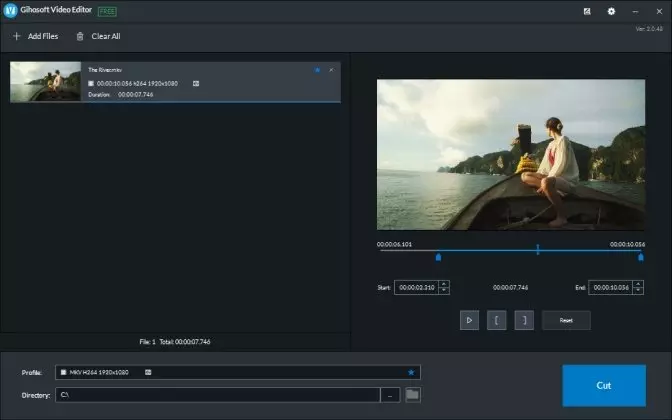The width and height of the screenshot is (672, 420).
Task: Click the start trim marker on timeline
Action: (x=438, y=257)
